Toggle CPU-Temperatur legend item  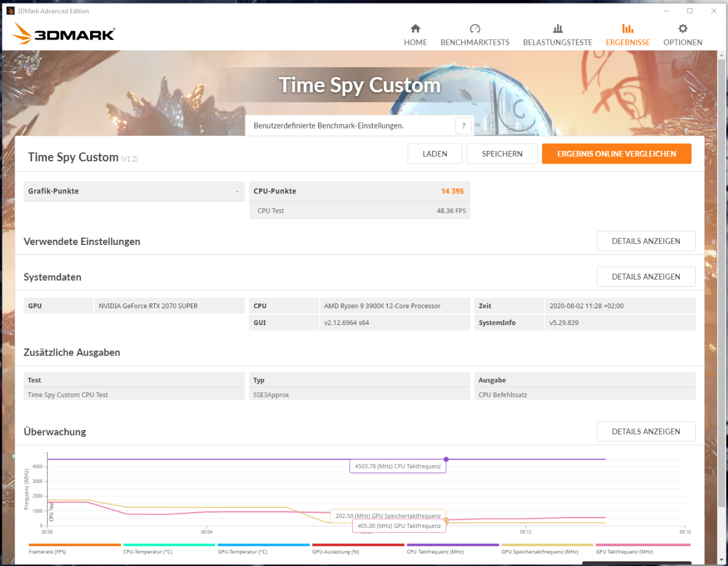(170, 548)
